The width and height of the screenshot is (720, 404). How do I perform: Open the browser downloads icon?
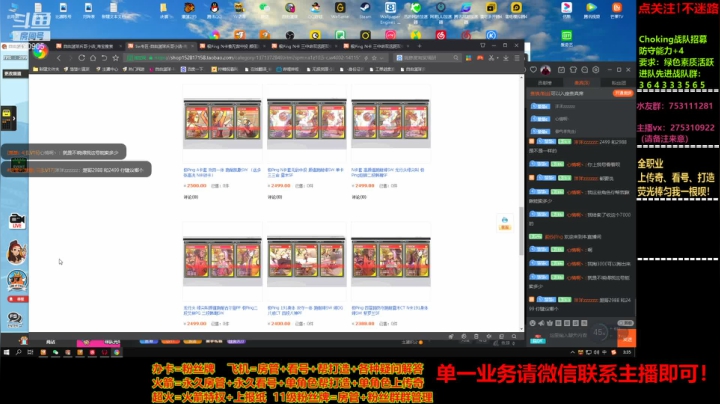point(506,58)
